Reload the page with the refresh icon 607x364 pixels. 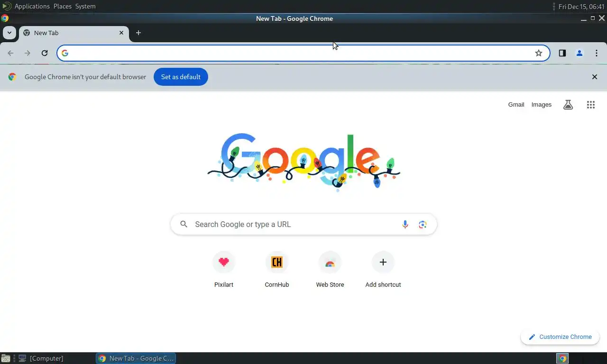click(45, 53)
